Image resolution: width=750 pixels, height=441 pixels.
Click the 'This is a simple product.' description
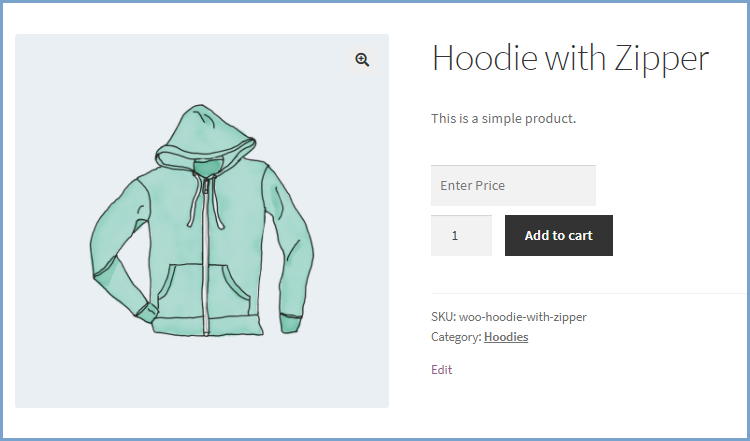[504, 119]
